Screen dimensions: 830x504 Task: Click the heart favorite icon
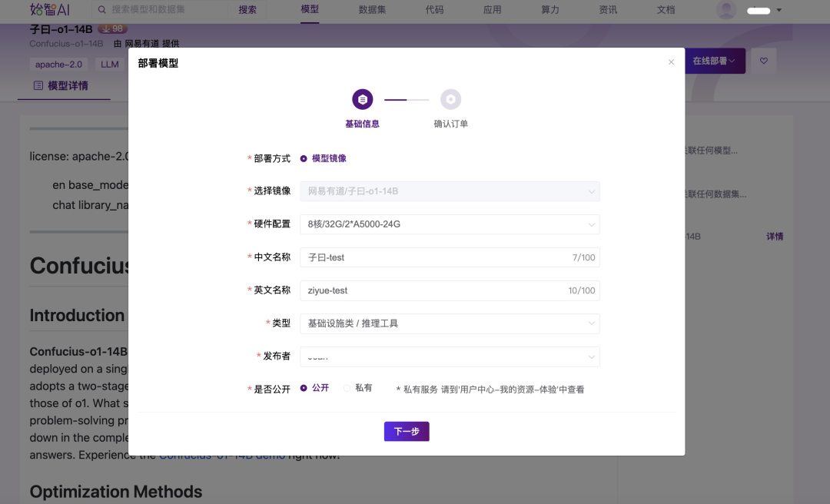coord(763,61)
